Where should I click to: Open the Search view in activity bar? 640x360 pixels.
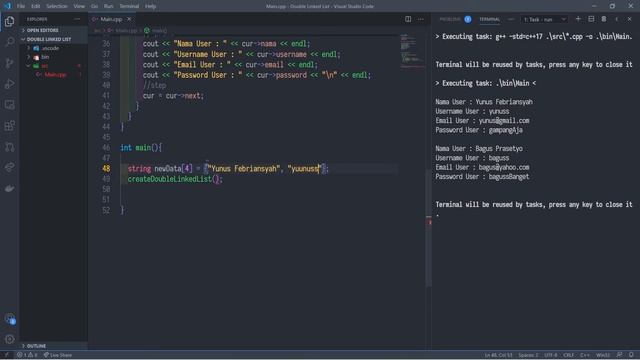[9, 42]
